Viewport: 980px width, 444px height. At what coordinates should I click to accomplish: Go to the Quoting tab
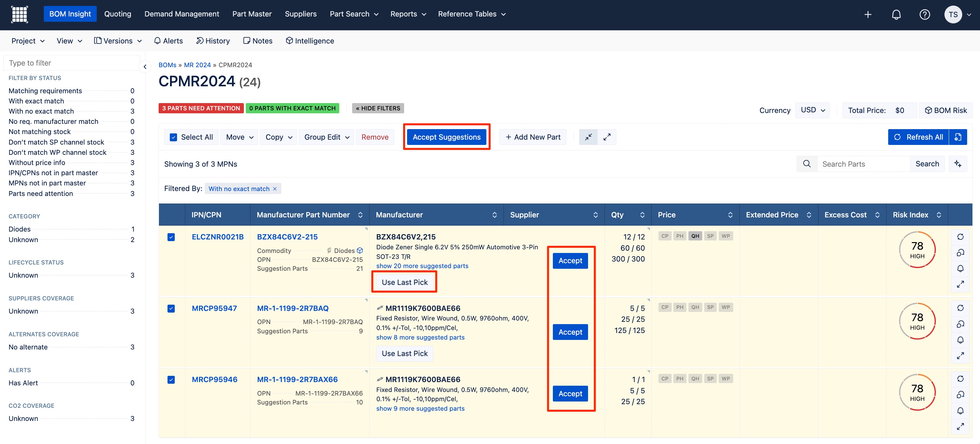(117, 14)
